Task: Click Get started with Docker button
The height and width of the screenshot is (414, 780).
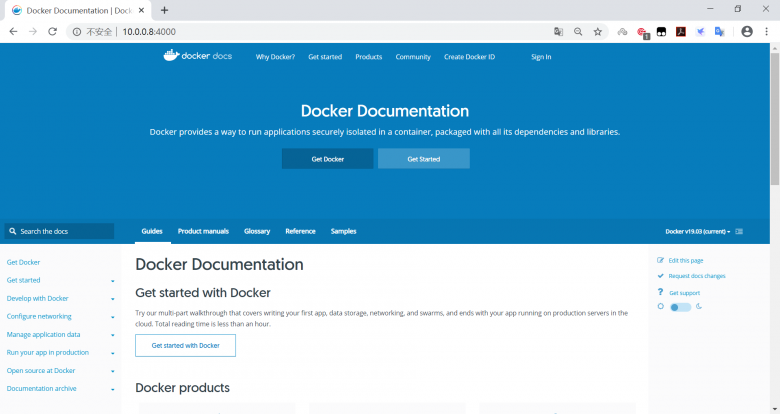Action: point(186,345)
